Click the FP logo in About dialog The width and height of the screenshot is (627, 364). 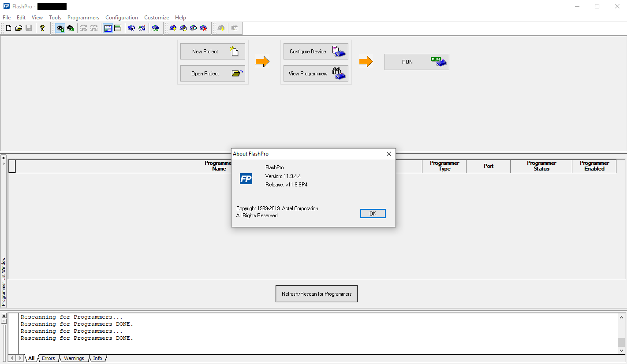tap(246, 178)
